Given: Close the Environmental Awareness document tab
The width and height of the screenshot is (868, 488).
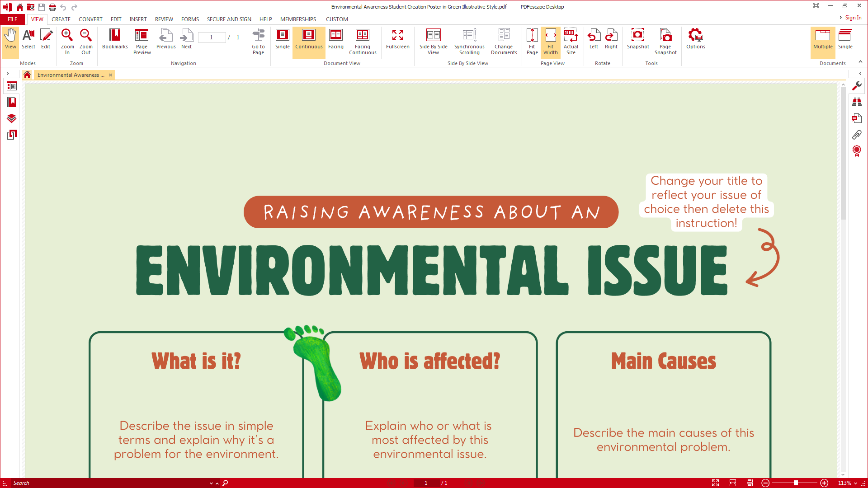Looking at the screenshot, I should click(110, 75).
